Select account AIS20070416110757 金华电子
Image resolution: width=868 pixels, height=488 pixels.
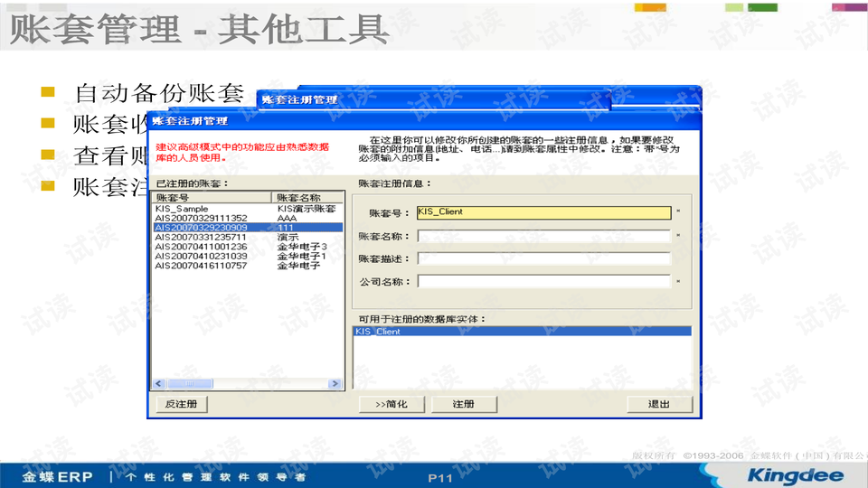point(201,266)
